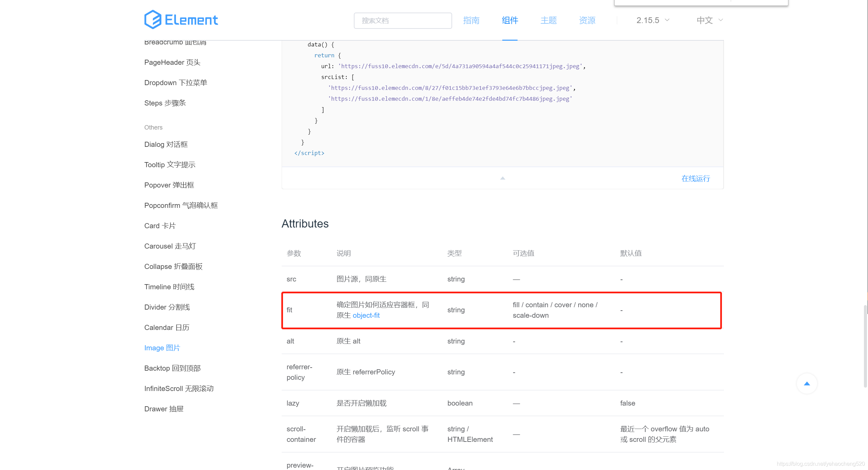Open Backtop 回到顶部 in the sidebar
This screenshot has height=470, width=868.
(x=172, y=368)
